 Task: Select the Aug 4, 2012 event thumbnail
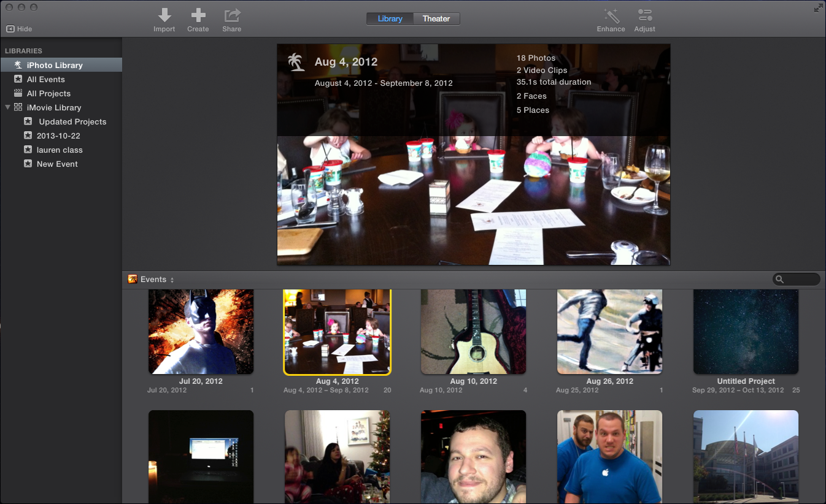(337, 332)
